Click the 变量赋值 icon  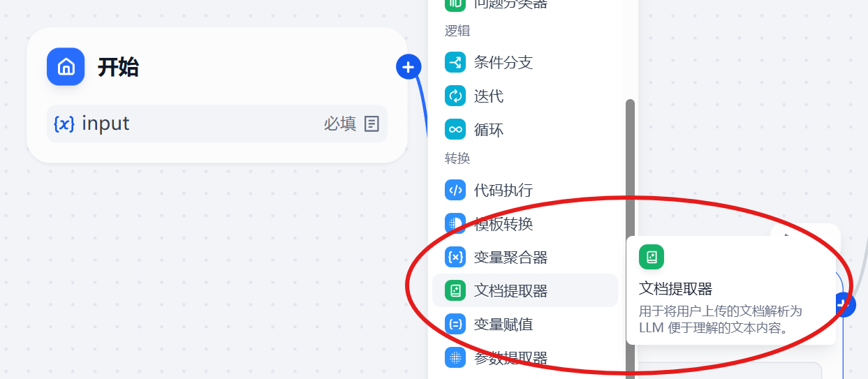pos(455,324)
